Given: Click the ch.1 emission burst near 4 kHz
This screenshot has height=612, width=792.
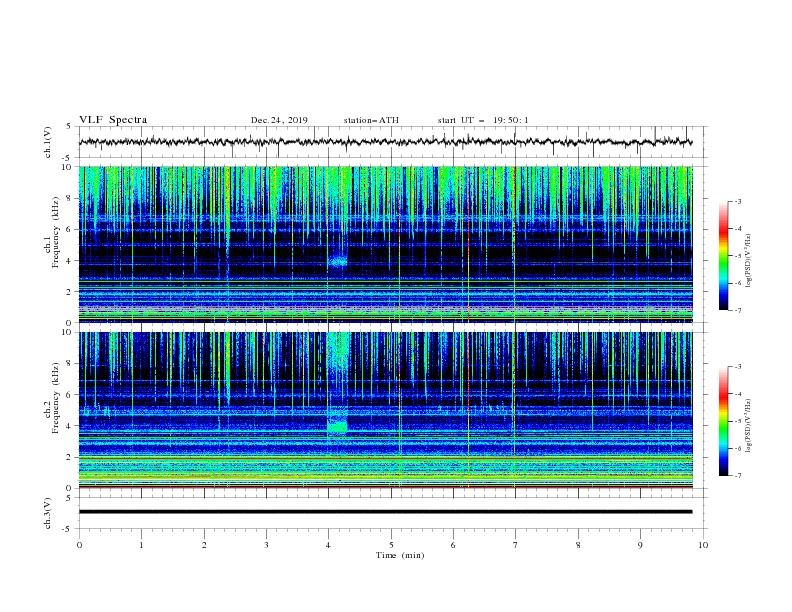Looking at the screenshot, I should pos(338,261).
